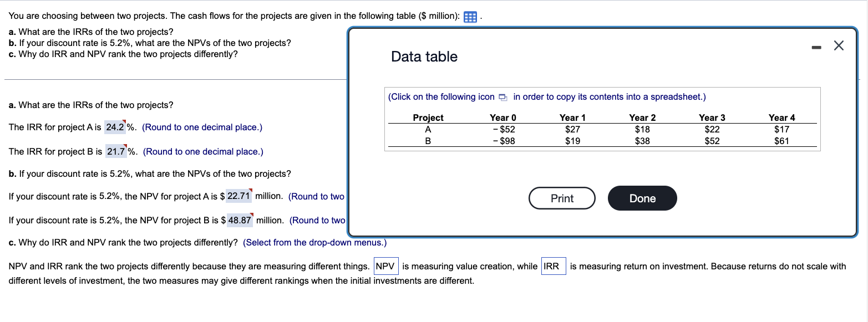
Task: Click the Year 0 column header
Action: point(502,117)
